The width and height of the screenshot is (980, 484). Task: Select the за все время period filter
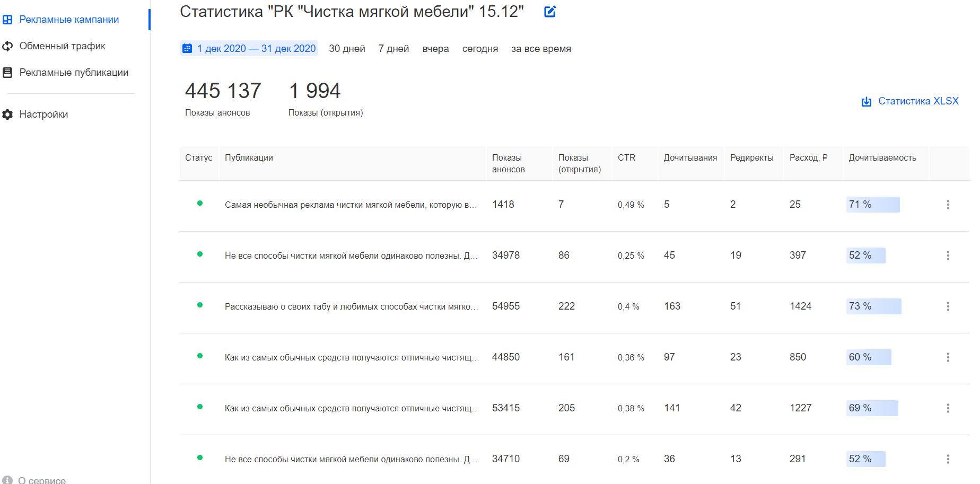[541, 49]
